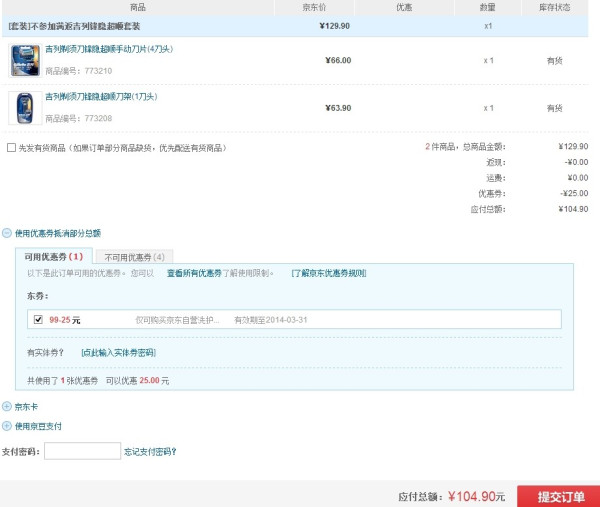
Task: Open the 查看所有优惠券 link
Action: [x=194, y=273]
